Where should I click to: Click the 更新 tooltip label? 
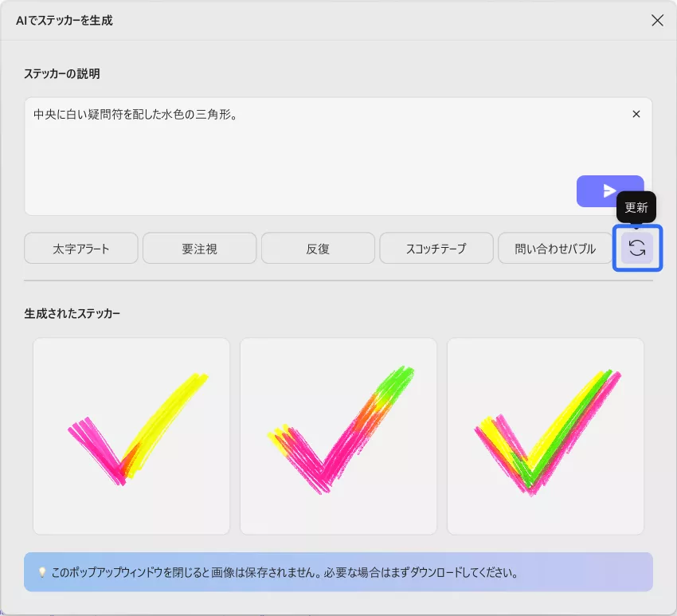[636, 207]
